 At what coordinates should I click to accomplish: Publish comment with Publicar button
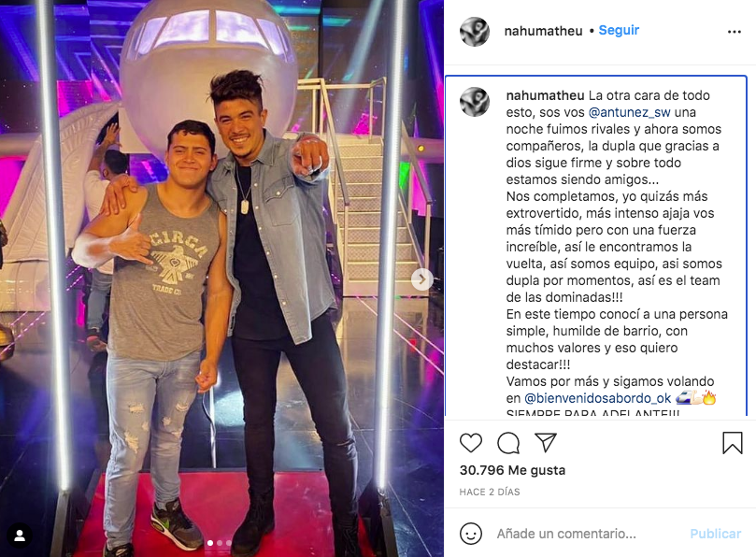(716, 534)
